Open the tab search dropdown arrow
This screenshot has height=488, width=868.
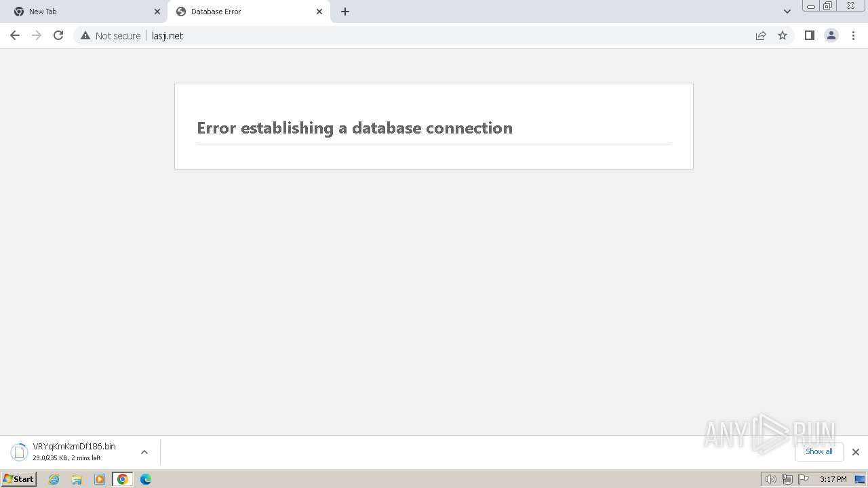787,12
